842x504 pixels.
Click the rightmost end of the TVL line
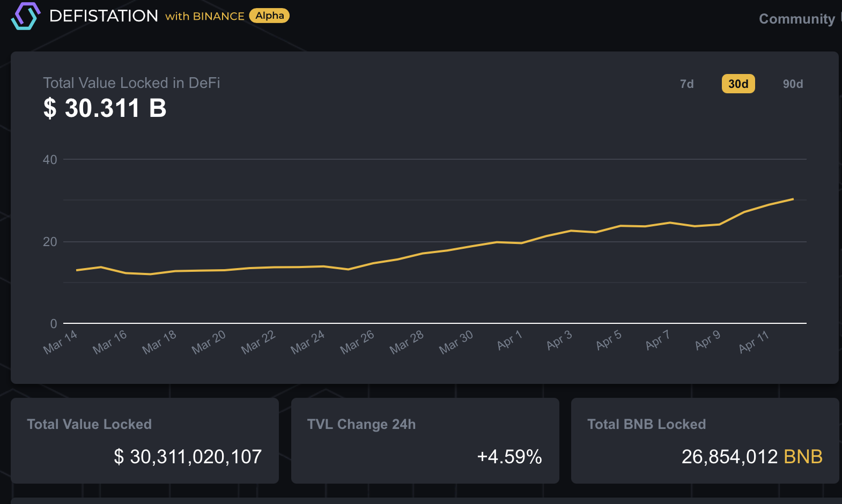click(793, 199)
